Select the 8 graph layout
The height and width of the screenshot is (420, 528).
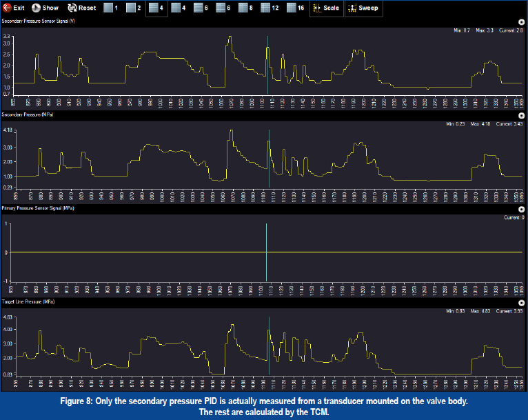246,8
